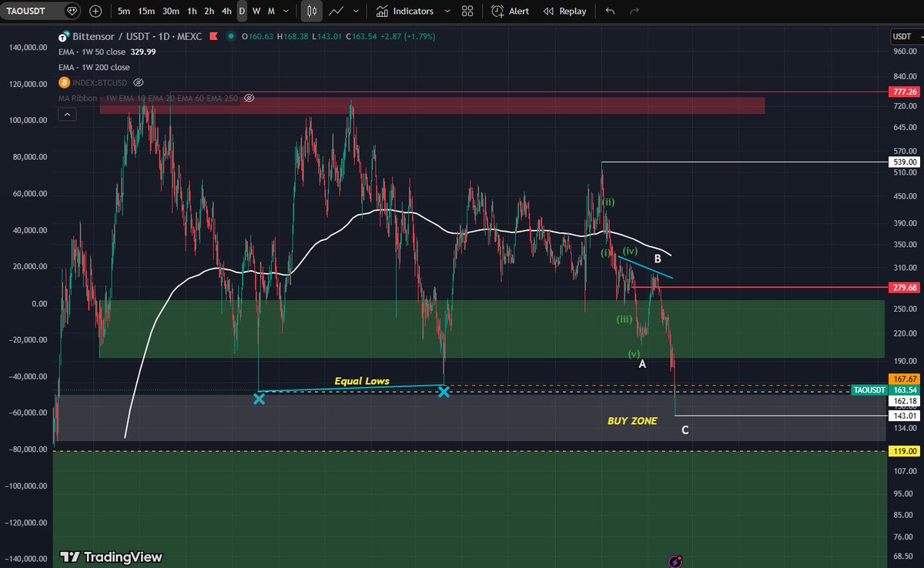
Task: Switch to the monthly M interval
Action: click(271, 12)
